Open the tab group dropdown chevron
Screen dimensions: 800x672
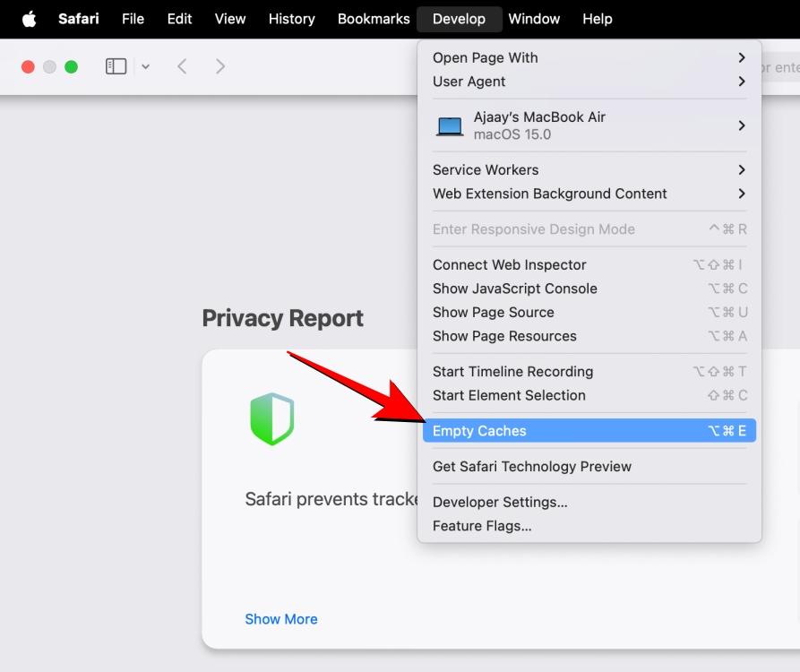(x=145, y=67)
